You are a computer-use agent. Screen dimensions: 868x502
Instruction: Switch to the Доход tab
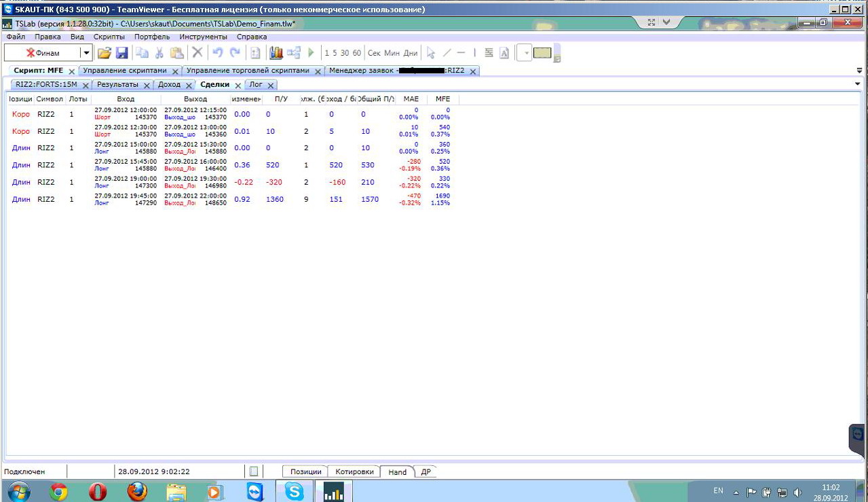169,85
